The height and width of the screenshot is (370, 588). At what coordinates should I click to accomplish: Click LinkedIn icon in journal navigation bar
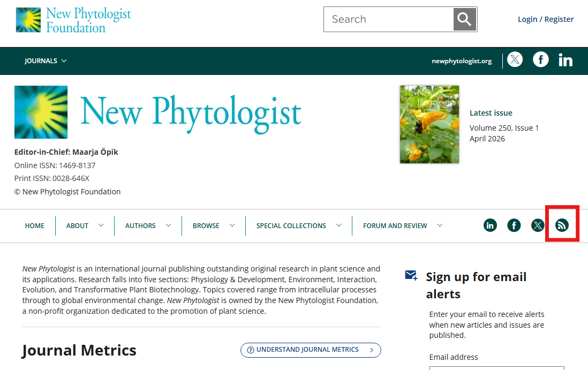pos(490,225)
